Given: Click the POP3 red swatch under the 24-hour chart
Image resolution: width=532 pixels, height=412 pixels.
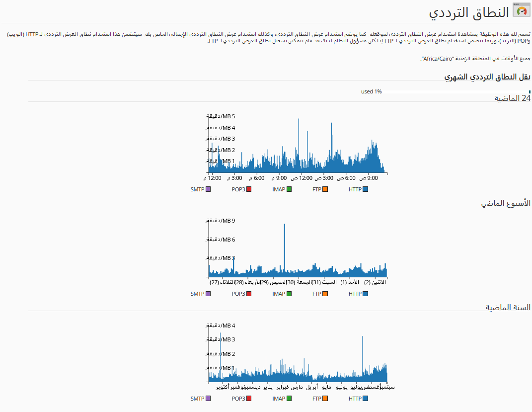Looking at the screenshot, I should [x=249, y=189].
